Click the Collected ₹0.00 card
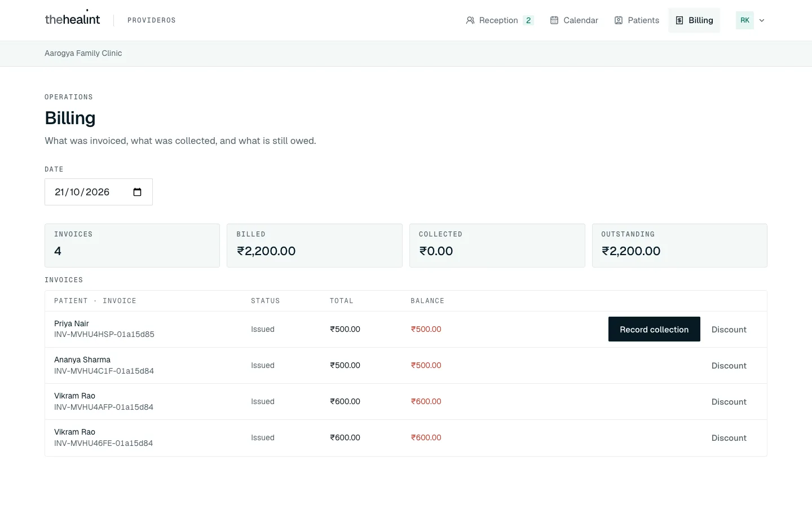This screenshot has width=812, height=508. point(497,246)
